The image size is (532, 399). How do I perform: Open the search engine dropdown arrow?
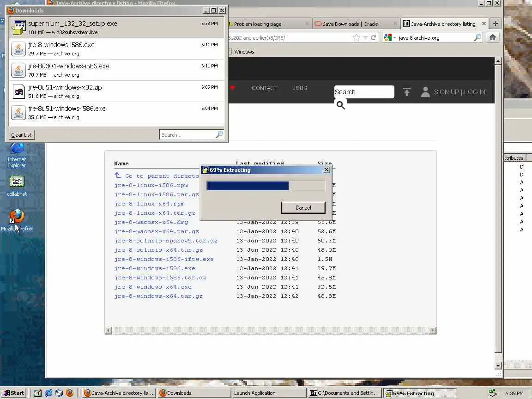(394, 38)
